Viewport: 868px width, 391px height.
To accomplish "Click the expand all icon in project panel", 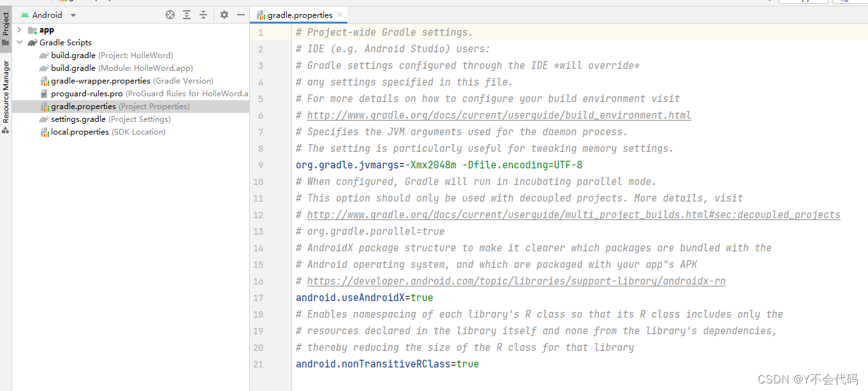I will 187,15.
